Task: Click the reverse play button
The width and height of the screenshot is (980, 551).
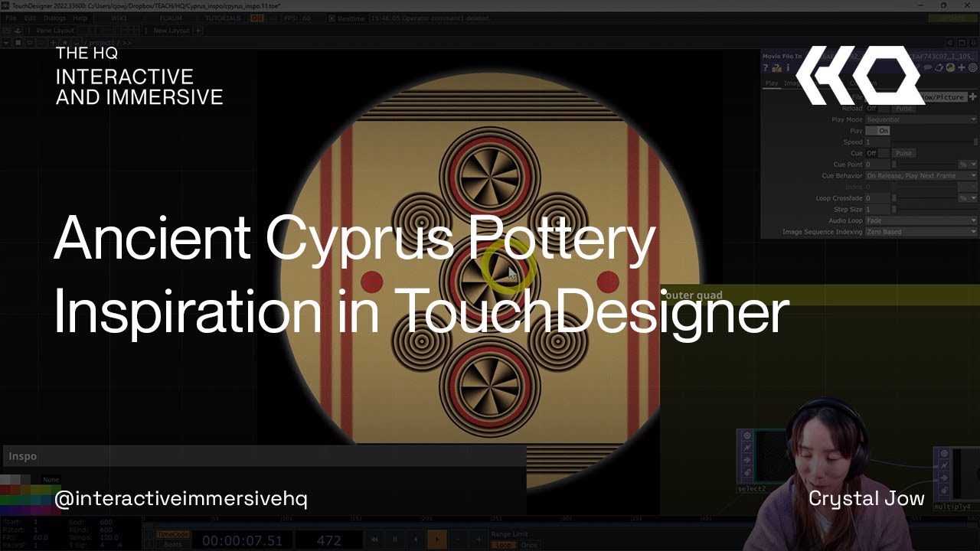Action: pos(416,540)
